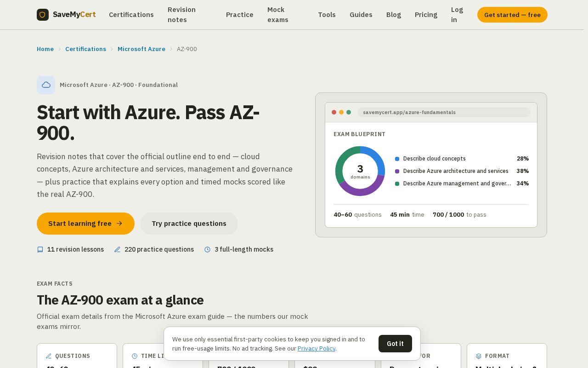
Task: Open the Privacy Policy link
Action: [x=317, y=349]
